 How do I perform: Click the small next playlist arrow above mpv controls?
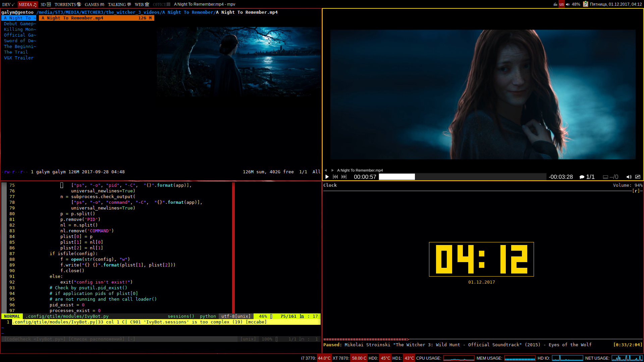click(x=332, y=170)
